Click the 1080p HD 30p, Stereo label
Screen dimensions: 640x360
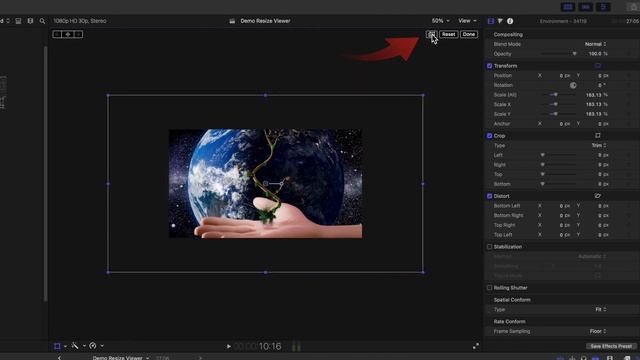point(80,21)
